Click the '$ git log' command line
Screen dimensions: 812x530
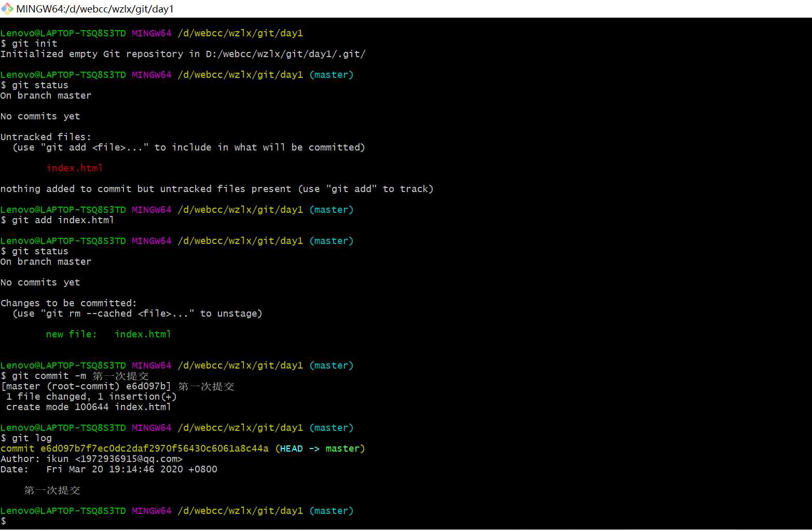coord(26,438)
